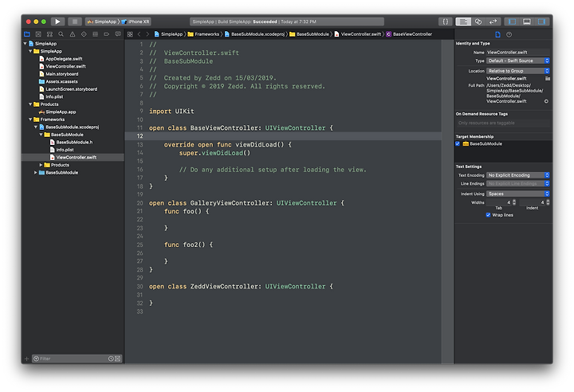Show the File inspector tab
The image size is (574, 392).
point(497,34)
